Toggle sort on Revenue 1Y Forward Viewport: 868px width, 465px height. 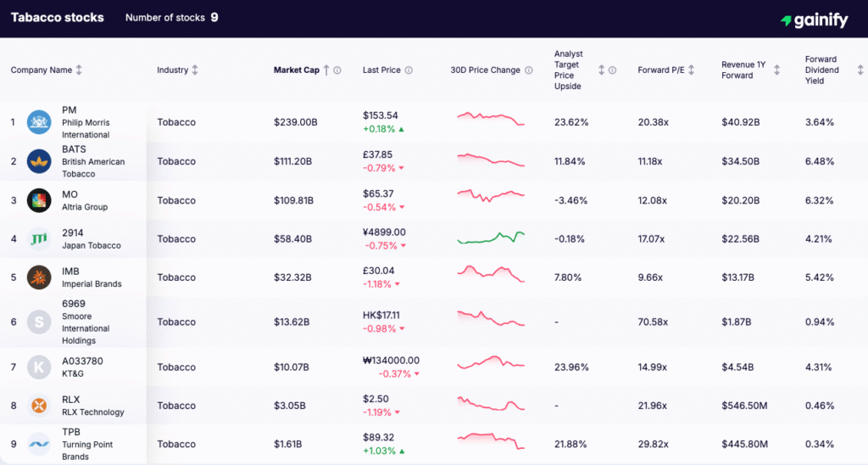tap(776, 70)
